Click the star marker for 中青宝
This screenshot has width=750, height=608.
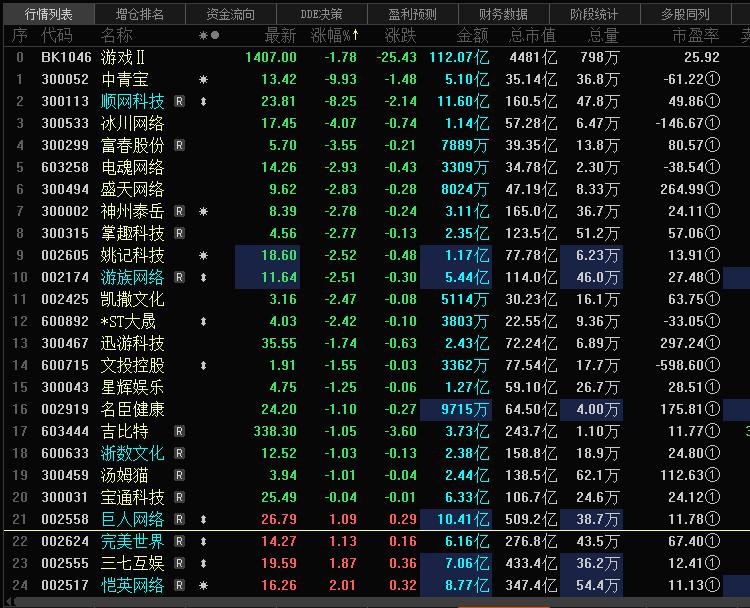point(203,79)
